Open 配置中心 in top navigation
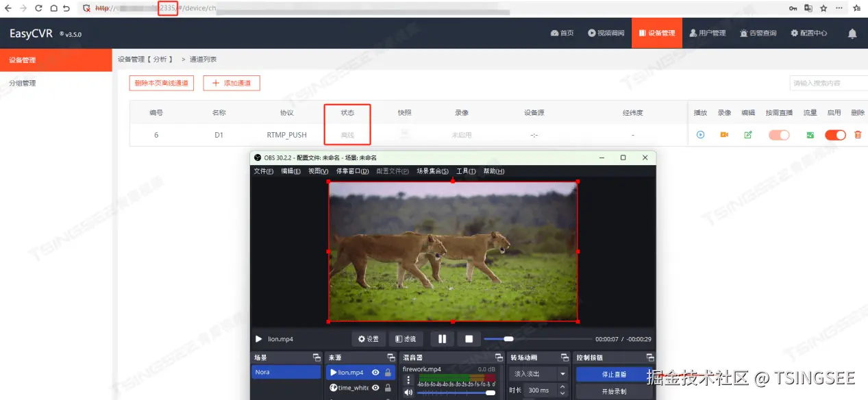Screen dimensions: 868x400 (x=809, y=33)
